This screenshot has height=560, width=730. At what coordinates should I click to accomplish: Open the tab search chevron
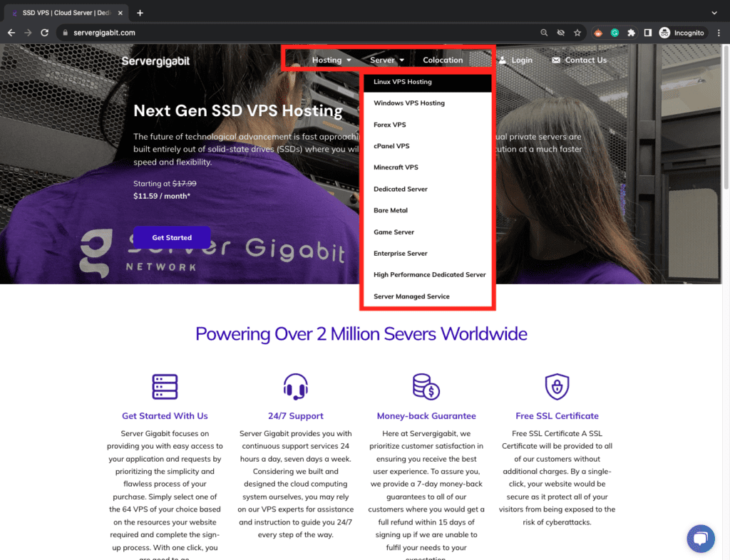point(714,12)
